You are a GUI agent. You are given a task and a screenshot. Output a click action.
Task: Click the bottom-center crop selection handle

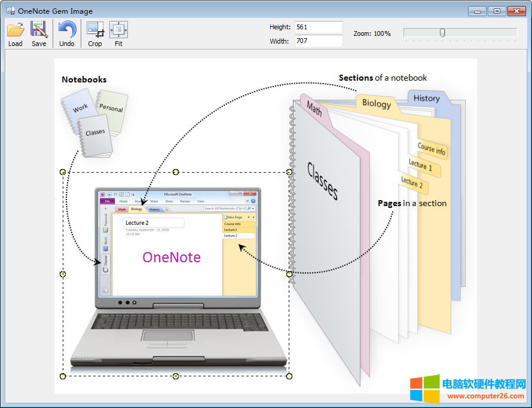coord(176,376)
